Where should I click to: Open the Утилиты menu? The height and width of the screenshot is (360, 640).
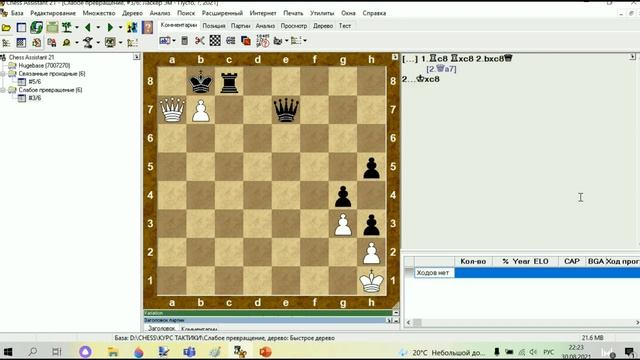pos(322,13)
